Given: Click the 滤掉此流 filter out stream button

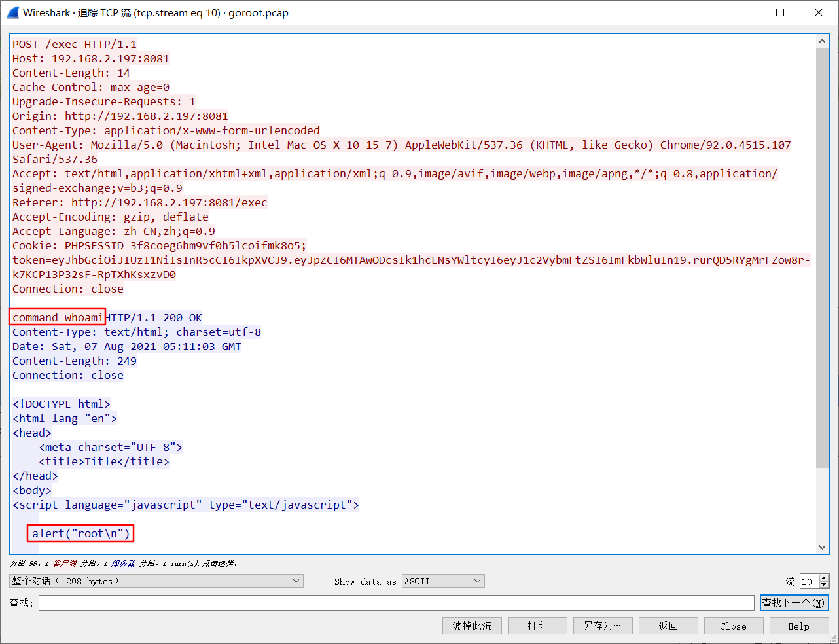Looking at the screenshot, I should point(472,626).
